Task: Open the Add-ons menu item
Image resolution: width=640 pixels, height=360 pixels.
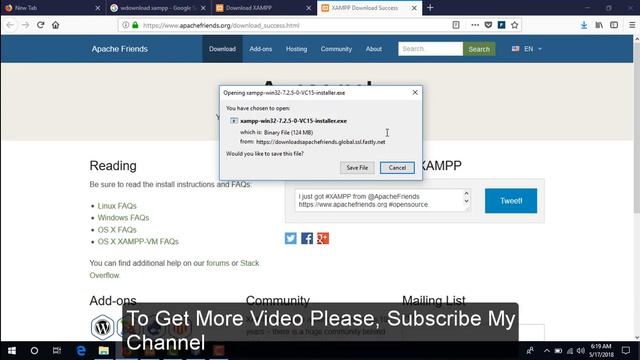Action: point(260,49)
